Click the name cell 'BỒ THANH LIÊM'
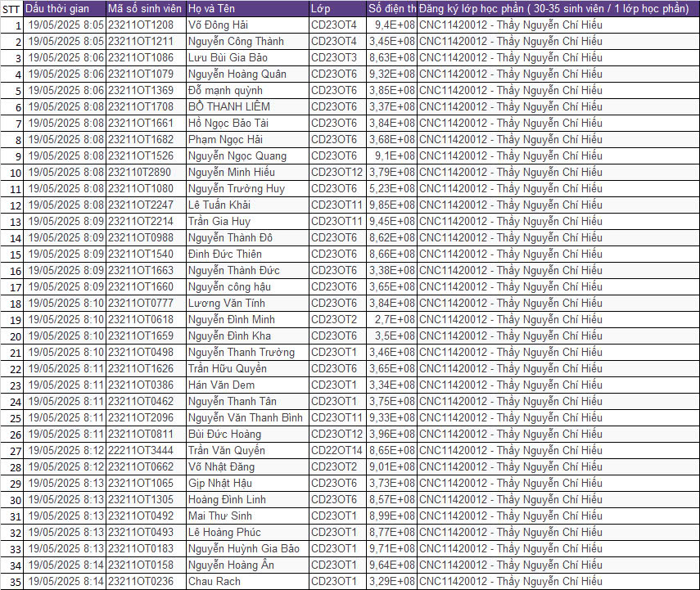The height and width of the screenshot is (590, 700). click(x=247, y=106)
